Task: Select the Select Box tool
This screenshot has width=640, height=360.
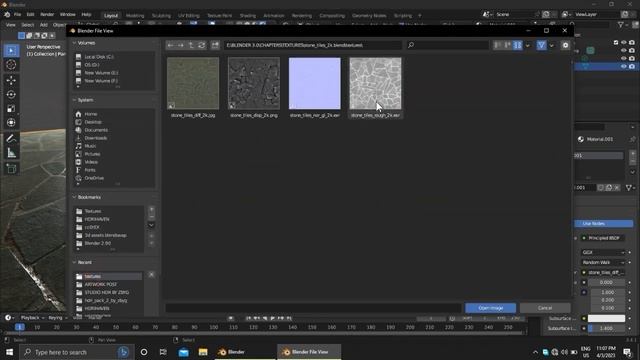Action: 11,51
